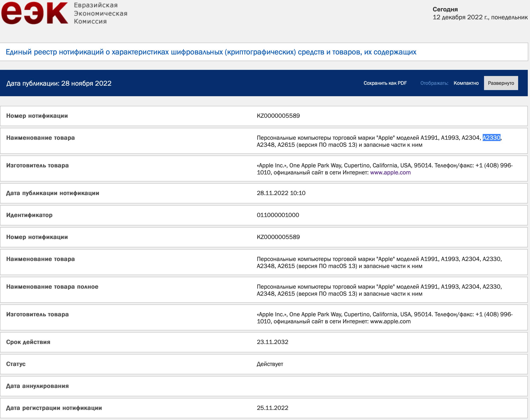Select the Развернуто view option
The image size is (530, 420).
click(x=501, y=83)
